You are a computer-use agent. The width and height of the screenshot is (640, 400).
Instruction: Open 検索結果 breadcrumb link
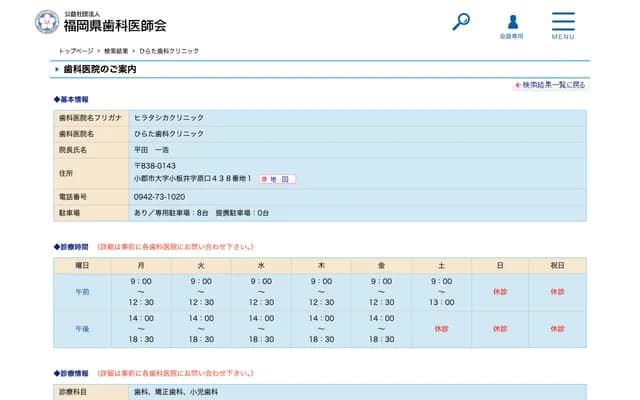tap(116, 50)
